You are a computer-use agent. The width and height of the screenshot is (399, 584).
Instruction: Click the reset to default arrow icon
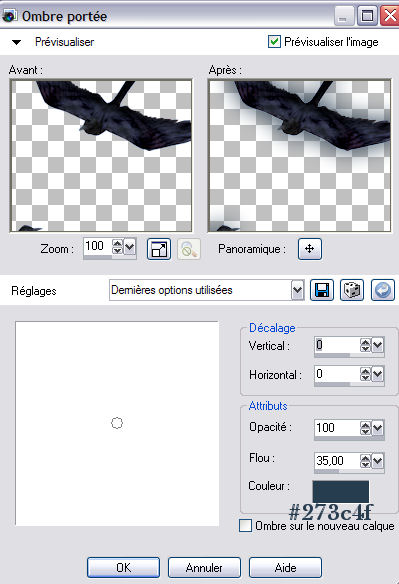point(383,290)
